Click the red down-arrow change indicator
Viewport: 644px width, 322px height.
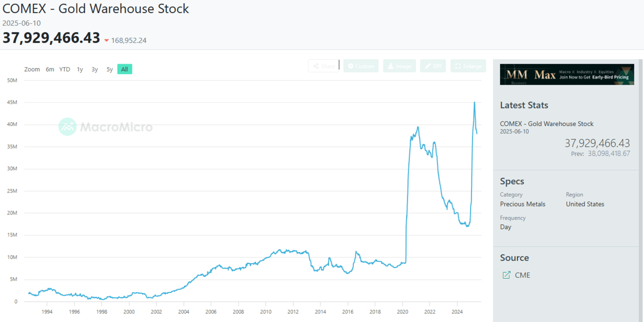click(x=106, y=41)
